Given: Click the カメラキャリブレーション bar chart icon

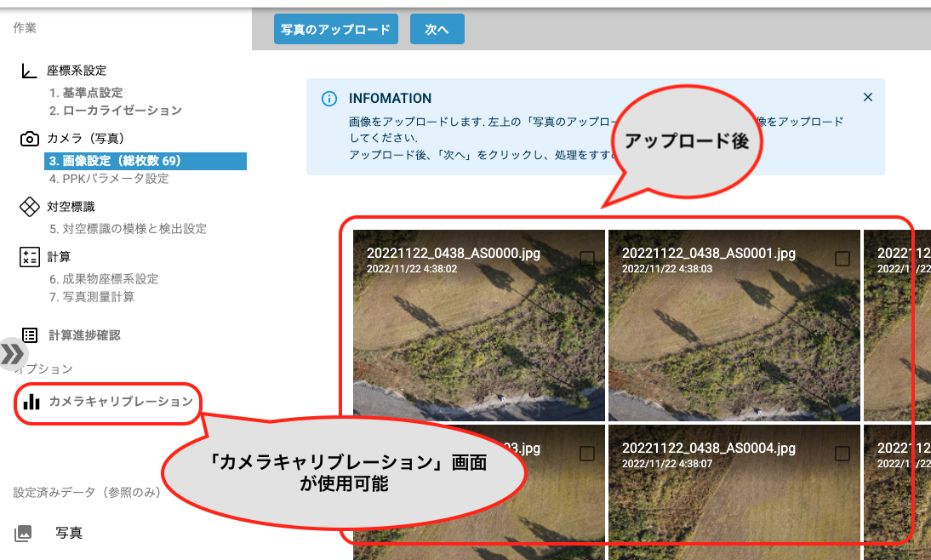Looking at the screenshot, I should pyautogui.click(x=31, y=402).
